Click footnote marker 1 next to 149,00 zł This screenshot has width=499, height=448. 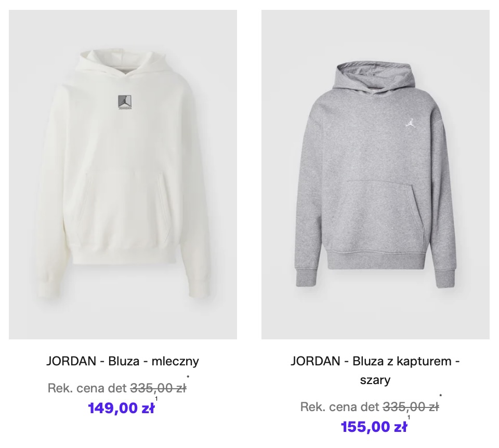156,399
